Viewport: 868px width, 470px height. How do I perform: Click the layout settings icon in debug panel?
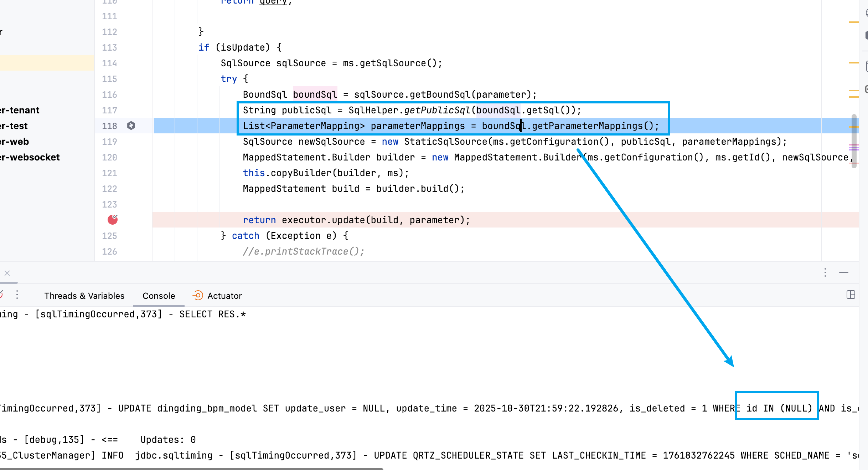pos(851,295)
